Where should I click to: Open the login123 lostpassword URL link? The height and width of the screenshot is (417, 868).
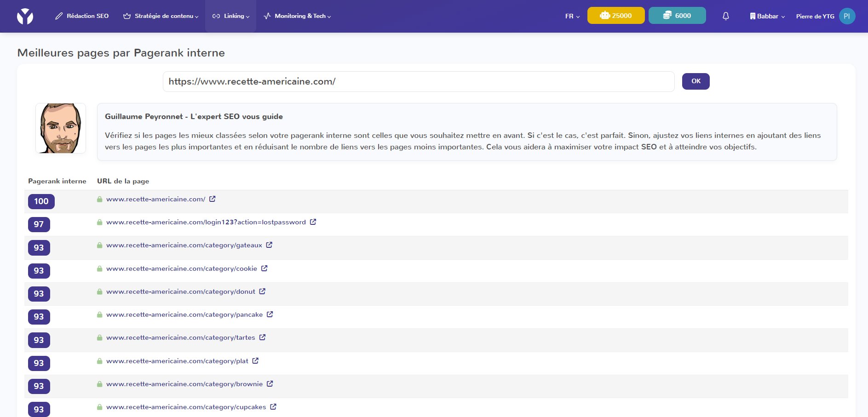[206, 222]
